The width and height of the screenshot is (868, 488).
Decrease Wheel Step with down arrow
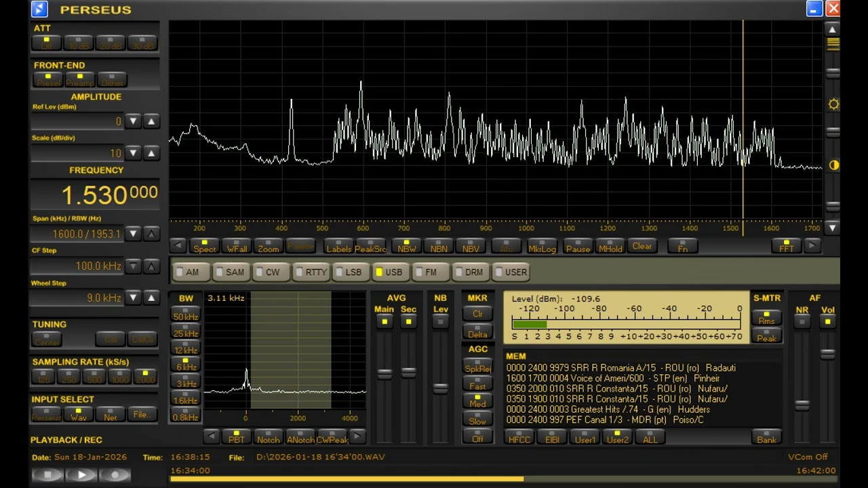(x=134, y=298)
